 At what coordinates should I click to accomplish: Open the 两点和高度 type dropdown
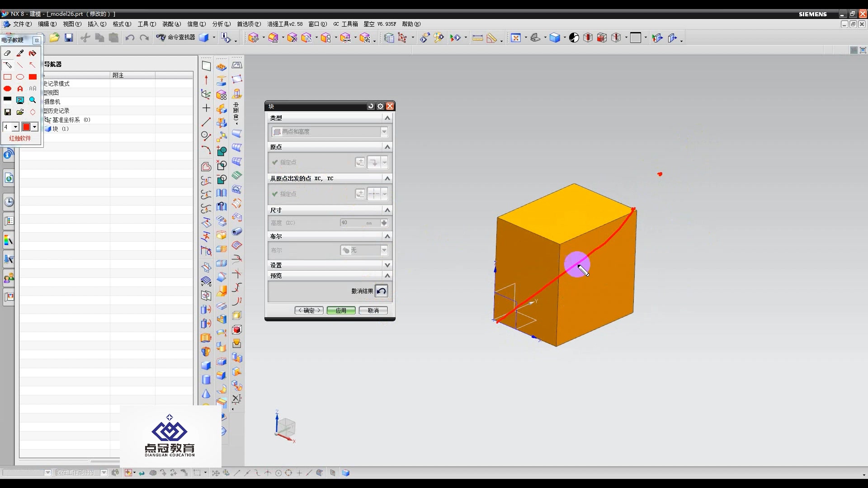[x=384, y=131]
